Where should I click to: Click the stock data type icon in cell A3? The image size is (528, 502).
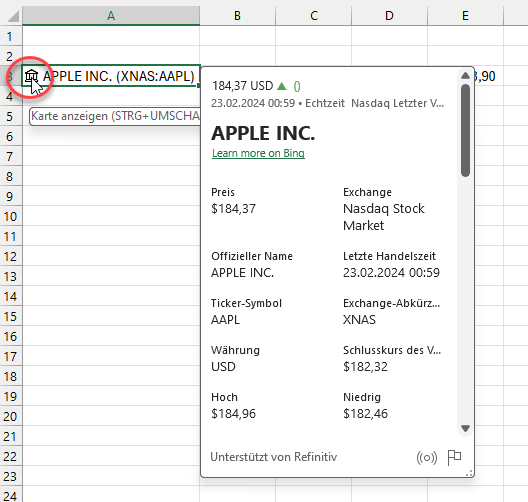pos(31,76)
